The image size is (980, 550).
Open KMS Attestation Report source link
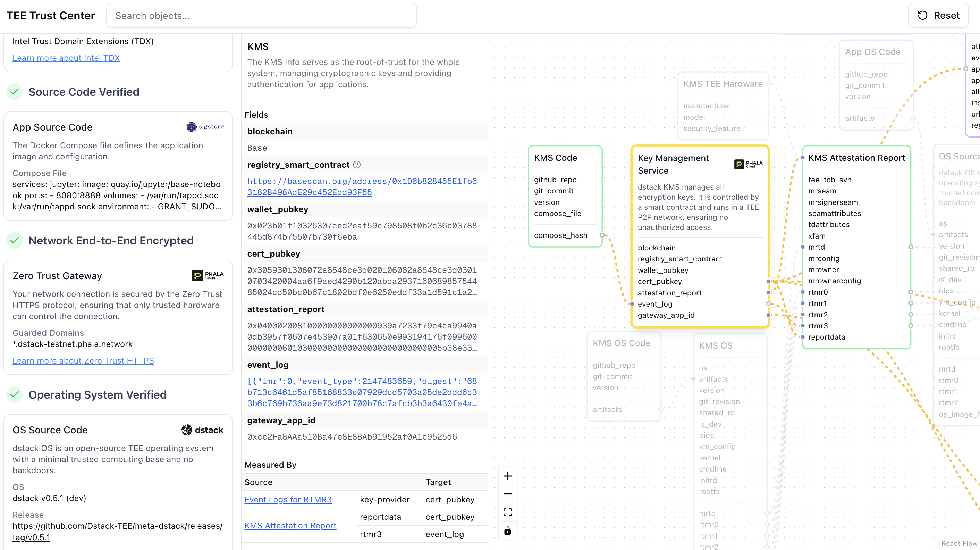coord(290,525)
